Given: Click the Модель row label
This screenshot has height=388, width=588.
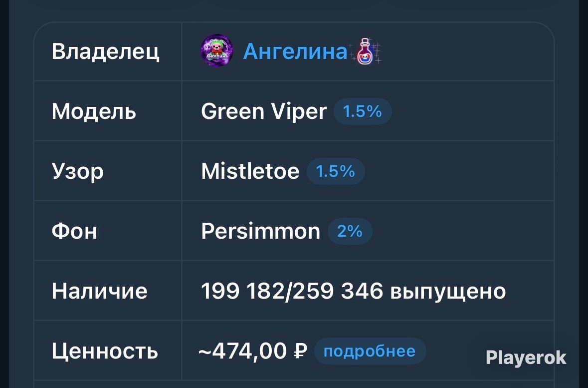Looking at the screenshot, I should coord(94,111).
